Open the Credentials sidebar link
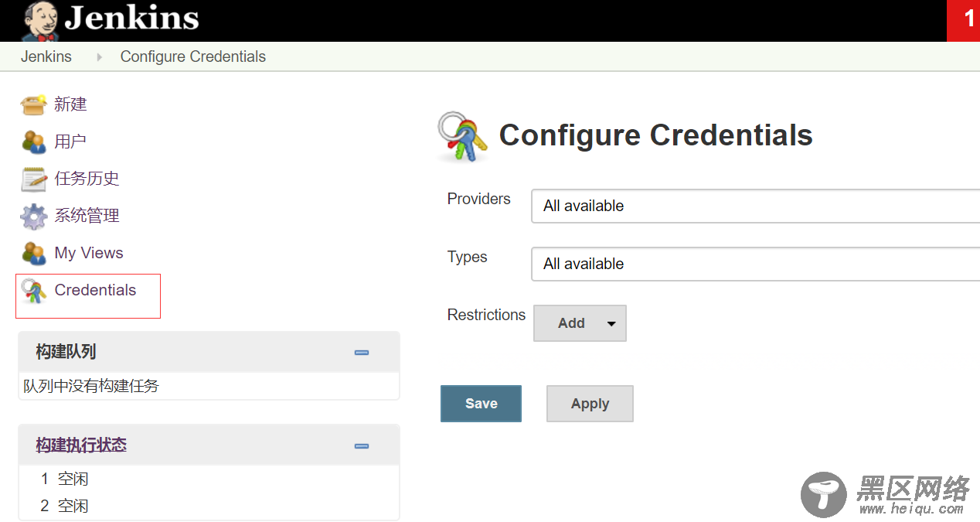The width and height of the screenshot is (980, 522). point(95,290)
